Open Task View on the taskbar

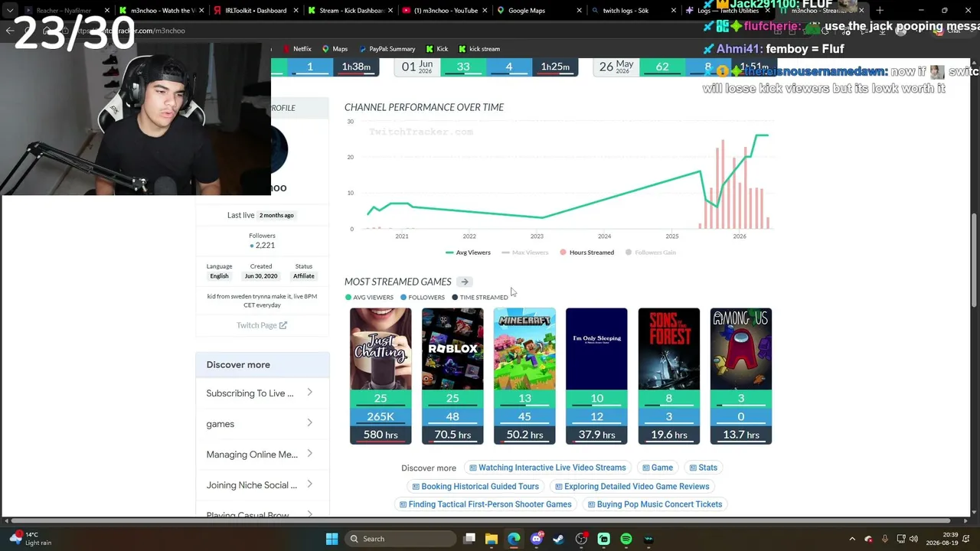coord(469,539)
